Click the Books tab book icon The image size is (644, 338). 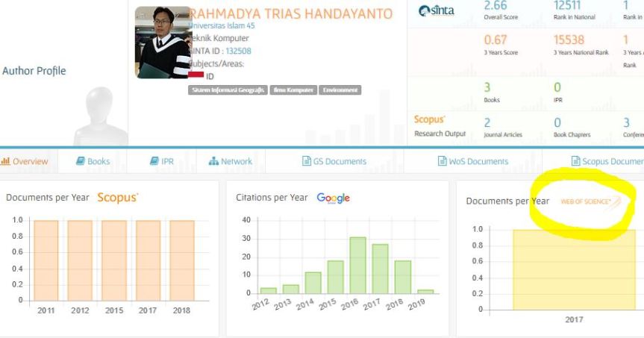point(81,161)
